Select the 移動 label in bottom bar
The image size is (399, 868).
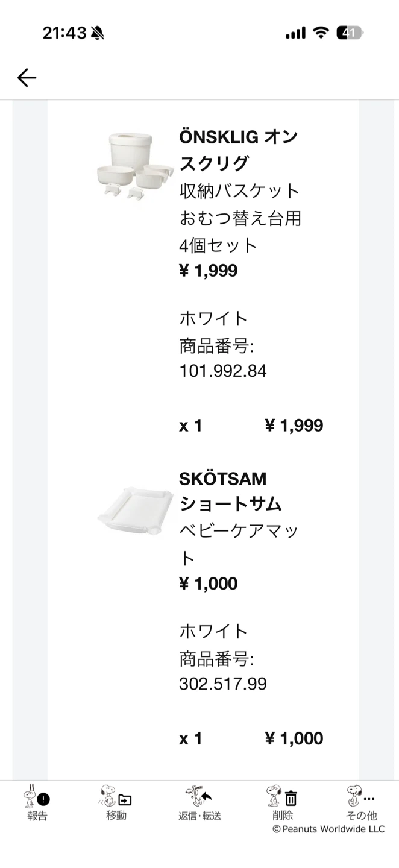[x=116, y=816]
